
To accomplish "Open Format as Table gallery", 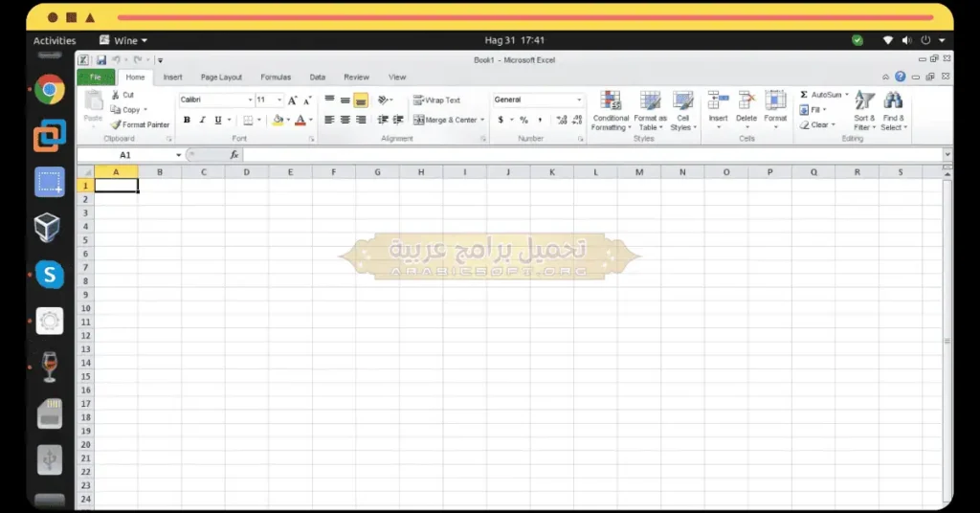I will [x=650, y=111].
